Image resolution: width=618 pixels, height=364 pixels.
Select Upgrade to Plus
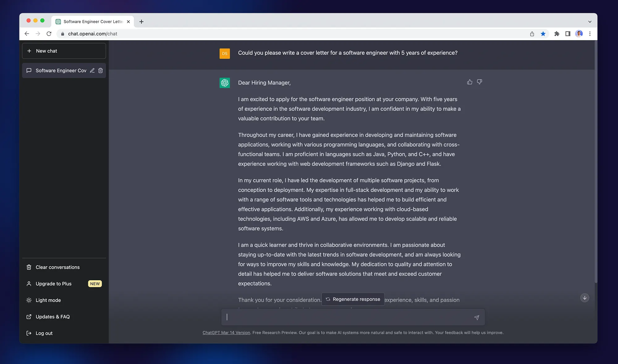click(x=64, y=284)
